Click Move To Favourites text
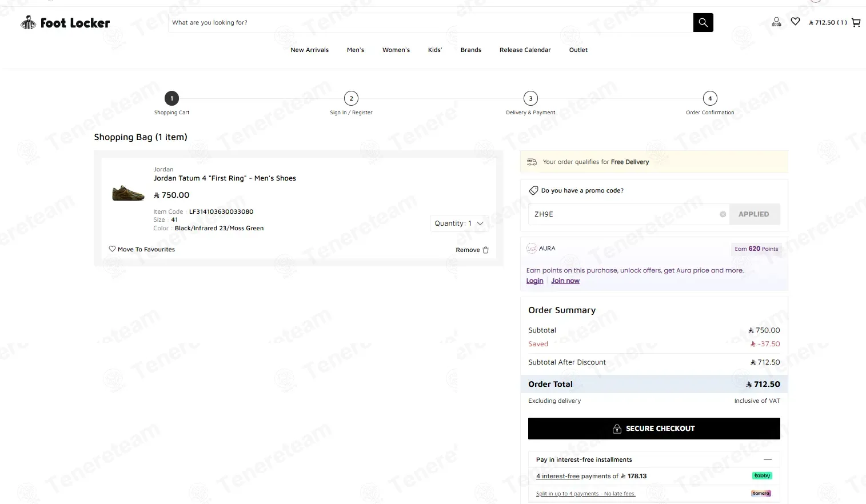The image size is (866, 504). (146, 250)
